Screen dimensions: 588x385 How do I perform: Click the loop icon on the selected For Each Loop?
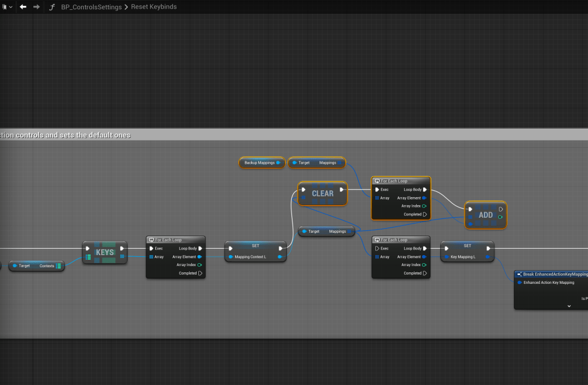click(x=377, y=181)
